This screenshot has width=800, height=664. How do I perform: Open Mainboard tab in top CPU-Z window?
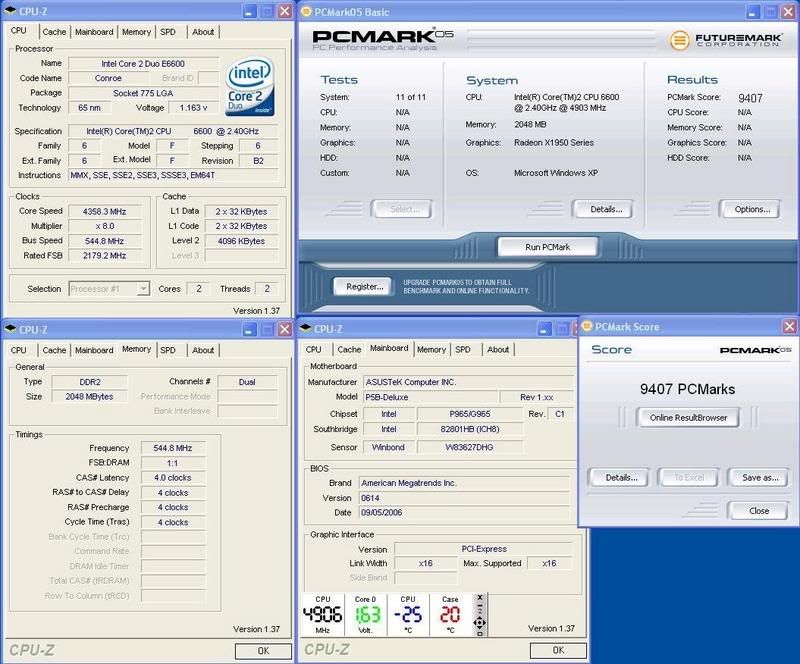[94, 32]
